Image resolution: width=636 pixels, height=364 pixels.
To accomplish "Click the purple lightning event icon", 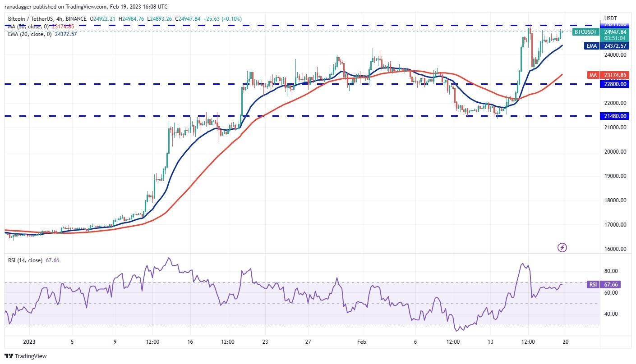I will 562,247.
